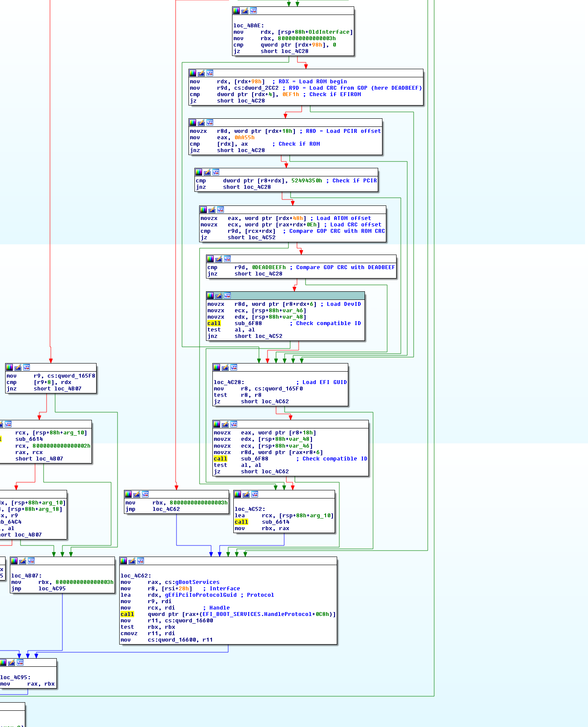The width and height of the screenshot is (588, 727).
Task: Click the edit icon on the loc_4B07 block
Action: [x=23, y=561]
